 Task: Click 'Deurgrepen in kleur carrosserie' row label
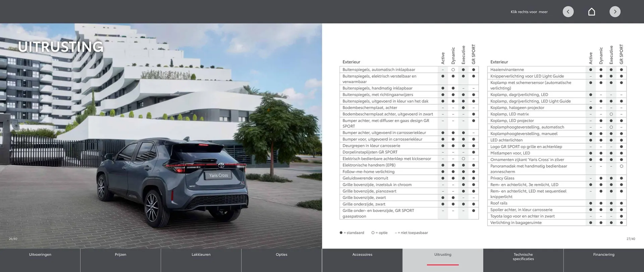tap(371, 146)
